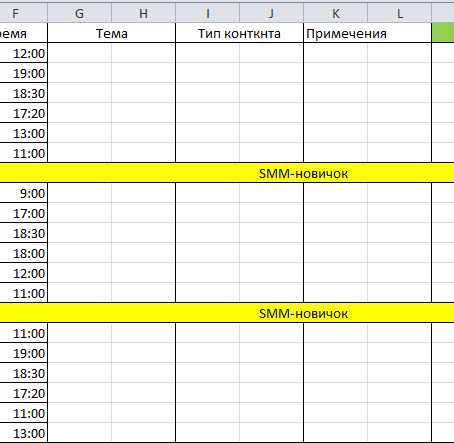
Task: Select the 9:00 time cell
Action: pyautogui.click(x=23, y=193)
